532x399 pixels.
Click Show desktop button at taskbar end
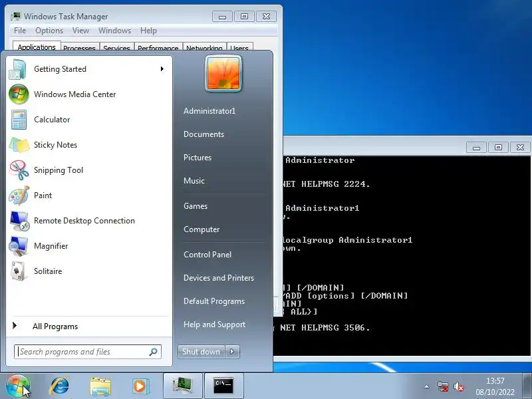pos(528,386)
